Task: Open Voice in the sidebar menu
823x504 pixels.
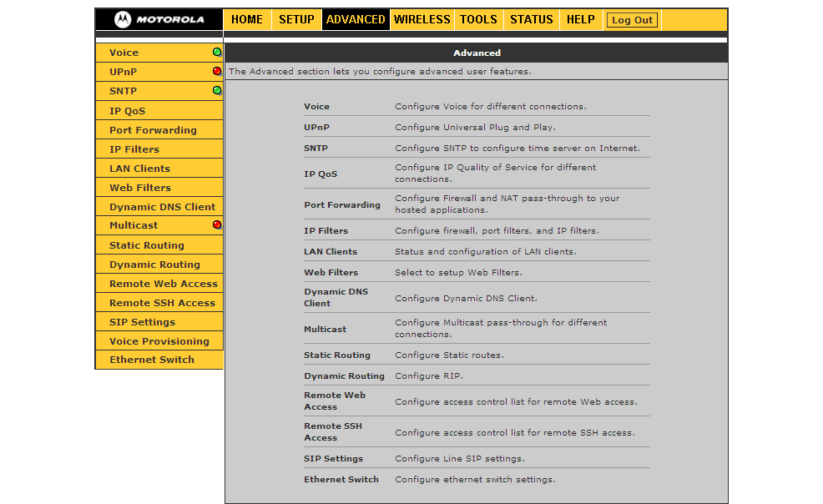Action: coord(124,53)
